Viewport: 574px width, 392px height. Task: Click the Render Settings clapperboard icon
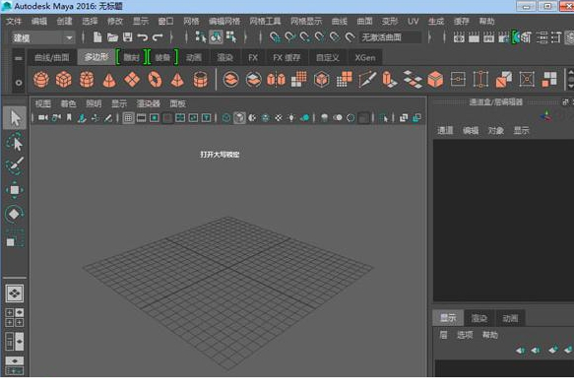(x=503, y=37)
